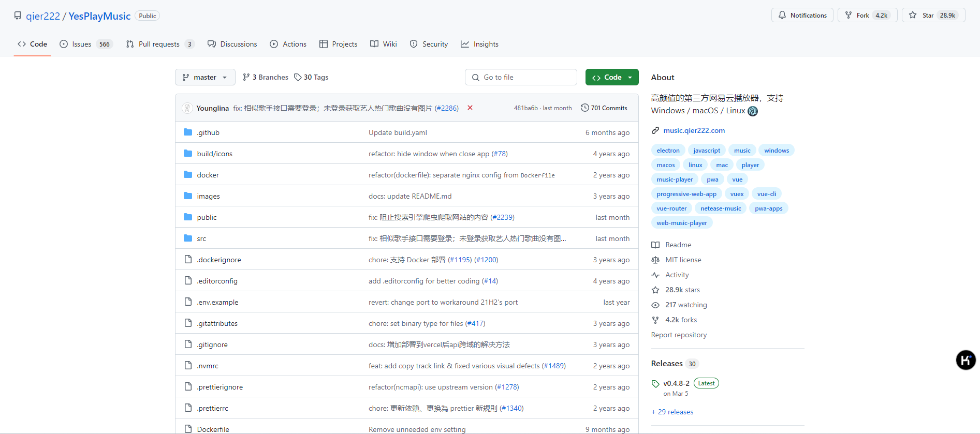Select the electron topic tag
The width and height of the screenshot is (980, 434).
[668, 151]
